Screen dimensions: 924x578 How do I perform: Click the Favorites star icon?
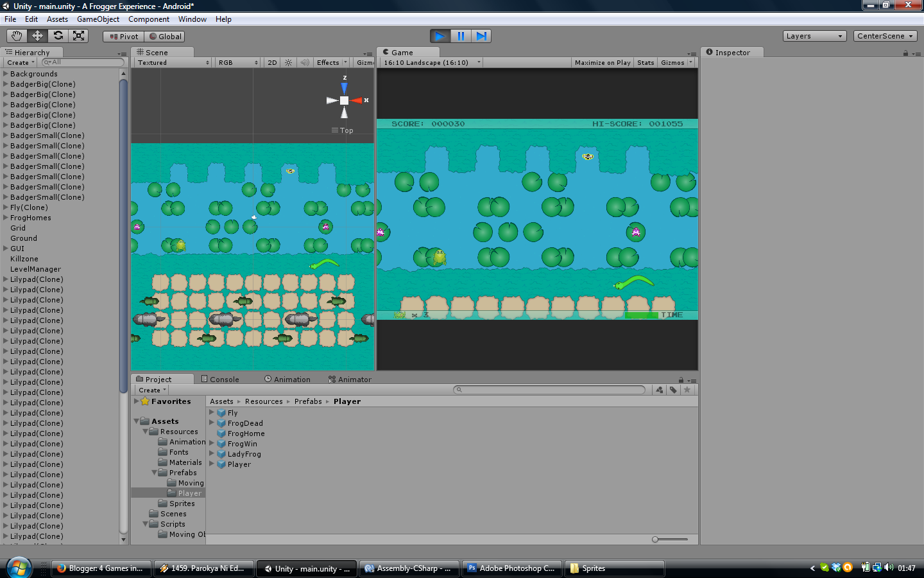pyautogui.click(x=145, y=401)
